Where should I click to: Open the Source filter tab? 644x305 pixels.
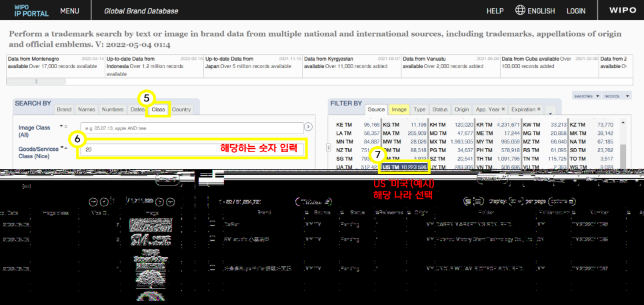pyautogui.click(x=376, y=109)
